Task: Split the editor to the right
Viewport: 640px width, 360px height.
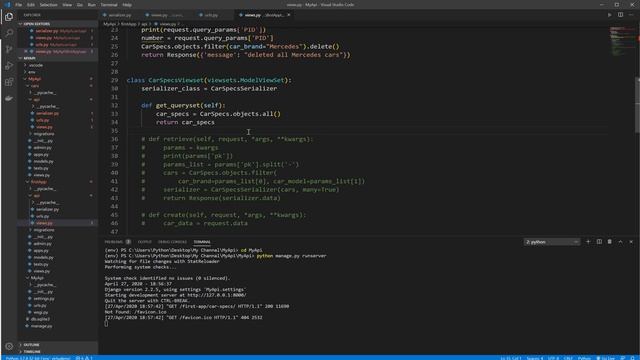Action: click(x=620, y=15)
